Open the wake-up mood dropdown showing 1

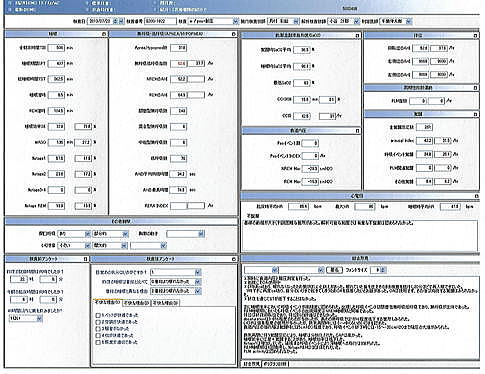point(175,272)
